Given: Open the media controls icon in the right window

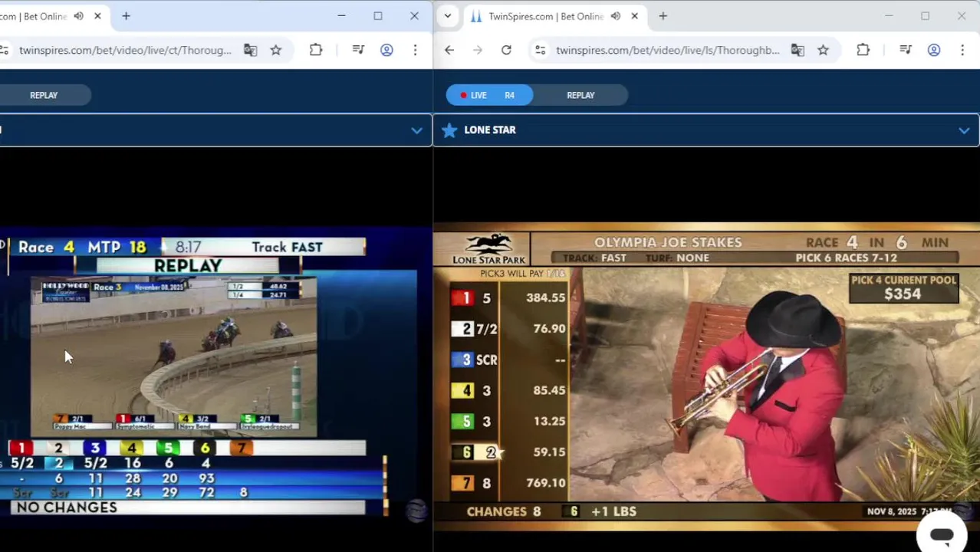Looking at the screenshot, I should 906,50.
